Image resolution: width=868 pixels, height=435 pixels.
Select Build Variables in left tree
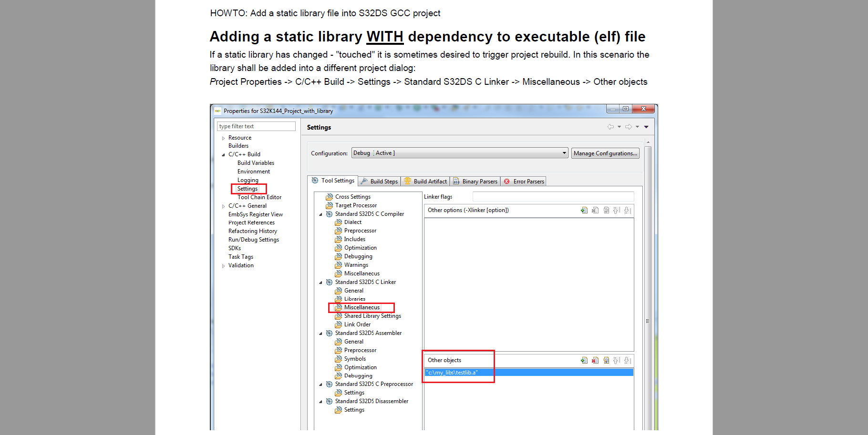click(256, 163)
